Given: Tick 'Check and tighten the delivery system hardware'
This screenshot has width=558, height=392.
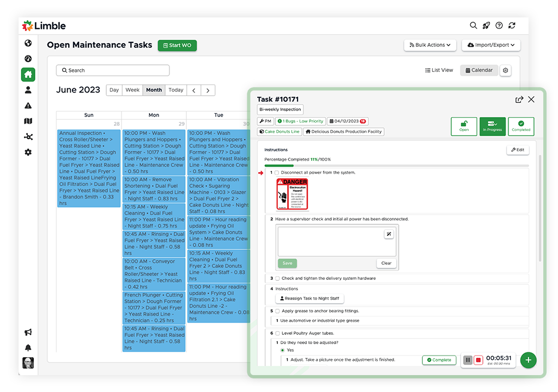Looking at the screenshot, I should coord(277,278).
